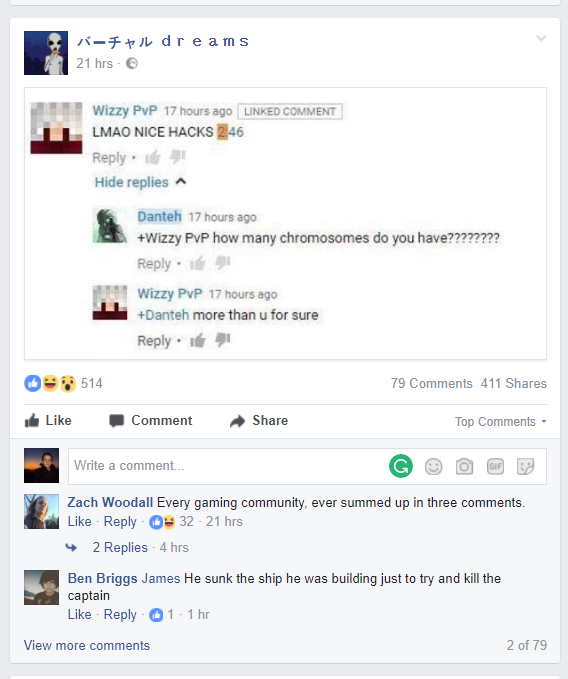Like the post with the Like button
Image resolution: width=568 pixels, height=679 pixels.
click(48, 420)
